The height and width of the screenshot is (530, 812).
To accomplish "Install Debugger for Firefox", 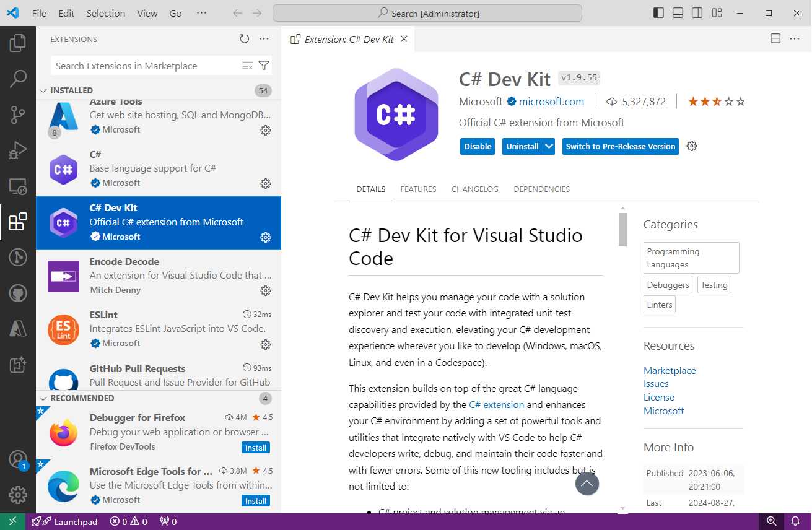I will [256, 448].
